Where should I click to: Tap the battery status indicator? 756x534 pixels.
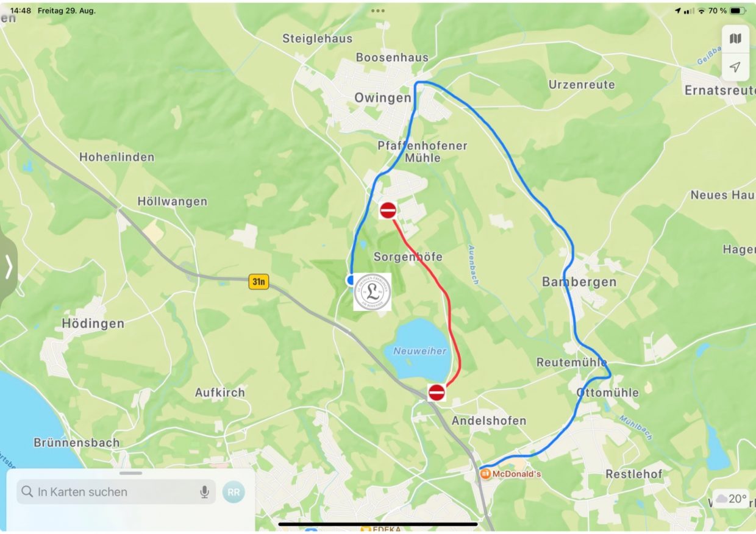point(738,11)
